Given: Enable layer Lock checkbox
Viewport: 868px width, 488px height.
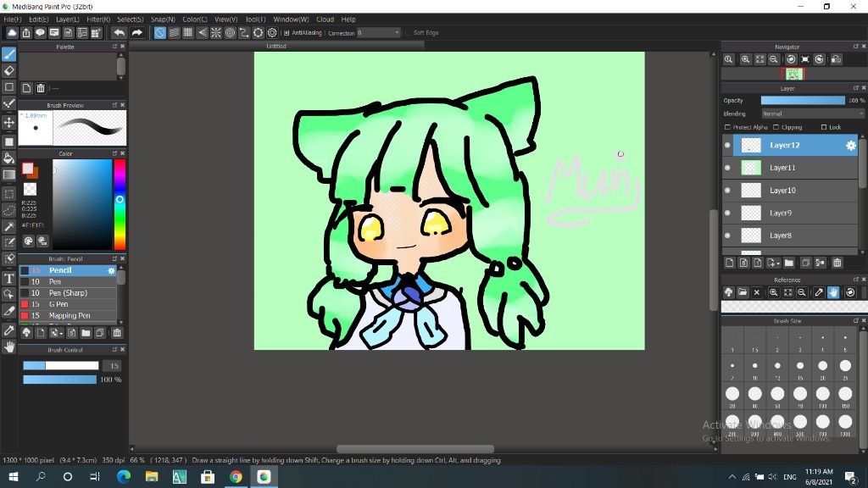Looking at the screenshot, I should pyautogui.click(x=824, y=127).
